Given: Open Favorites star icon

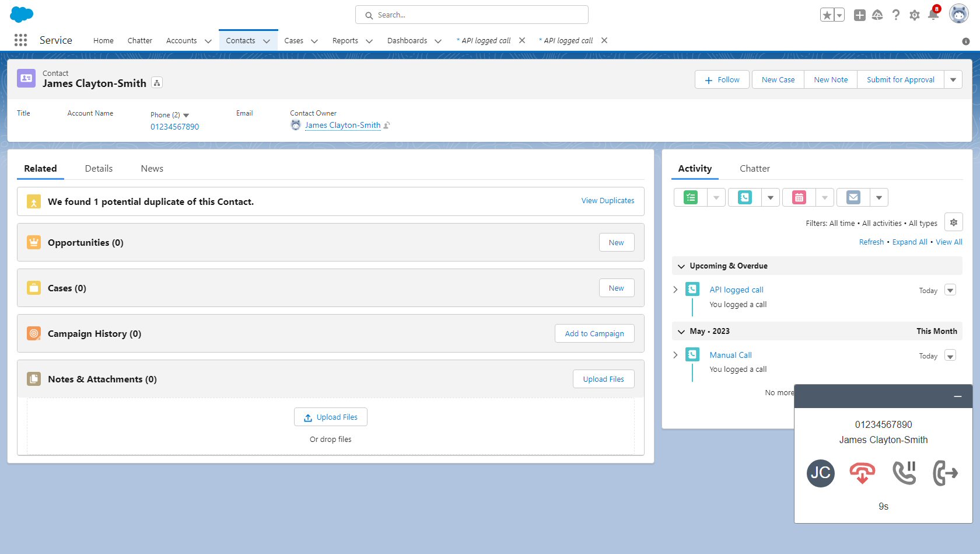Looking at the screenshot, I should pyautogui.click(x=827, y=15).
